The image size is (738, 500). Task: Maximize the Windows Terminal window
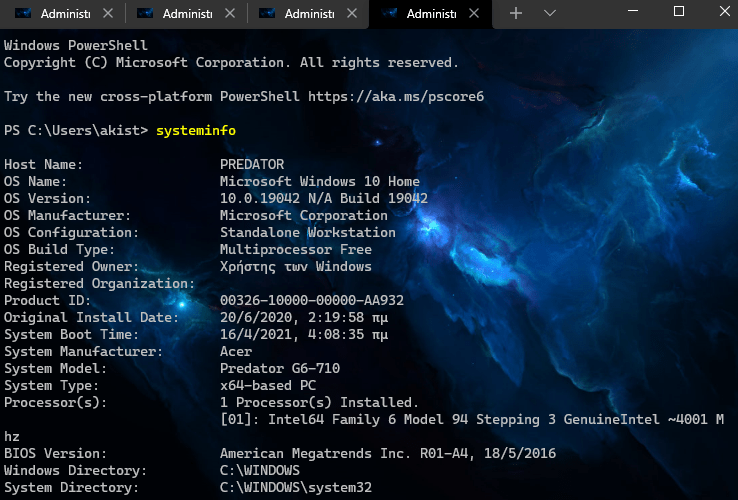tap(679, 12)
